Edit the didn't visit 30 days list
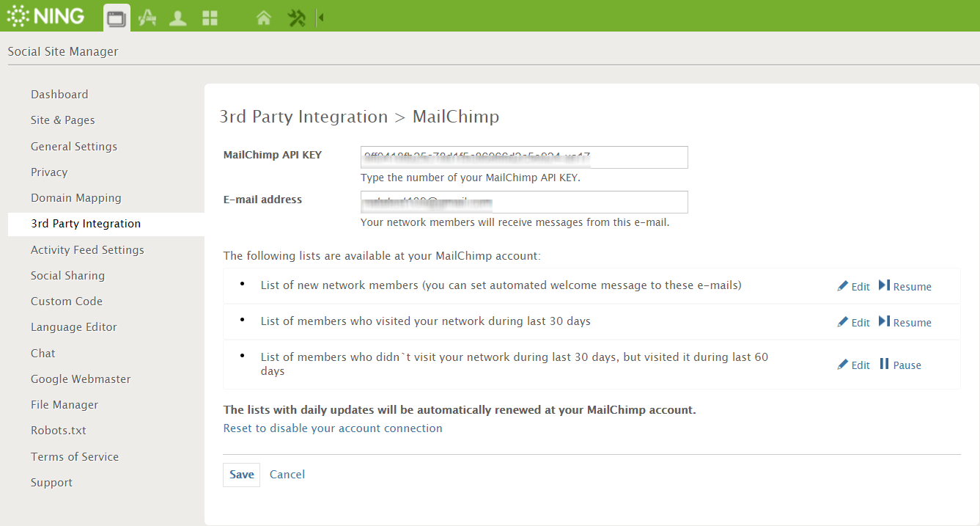 click(853, 365)
